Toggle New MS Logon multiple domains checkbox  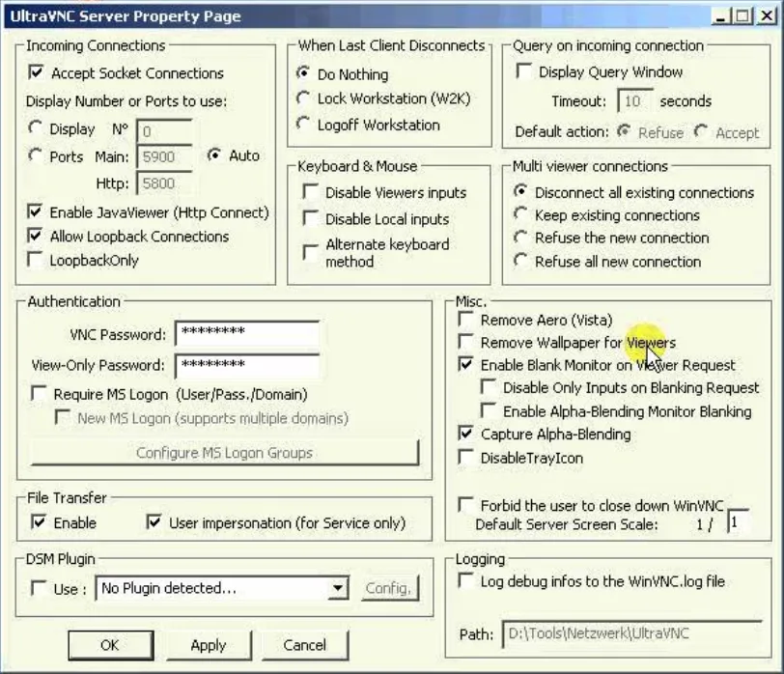(63, 417)
